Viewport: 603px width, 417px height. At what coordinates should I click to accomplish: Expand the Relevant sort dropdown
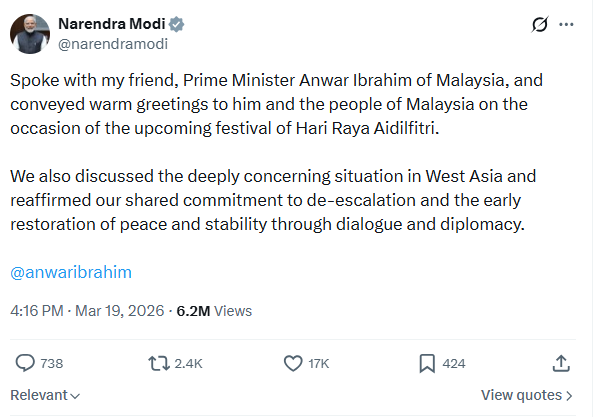[x=45, y=395]
